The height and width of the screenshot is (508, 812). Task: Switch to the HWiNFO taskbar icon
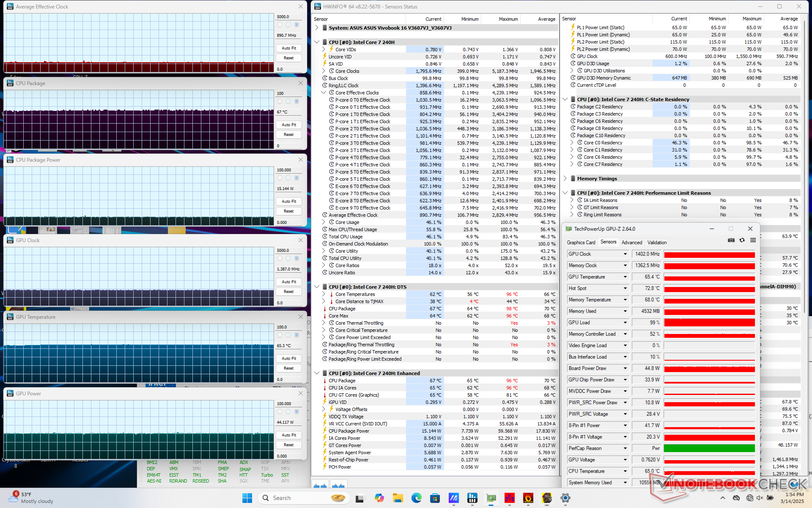click(x=472, y=498)
